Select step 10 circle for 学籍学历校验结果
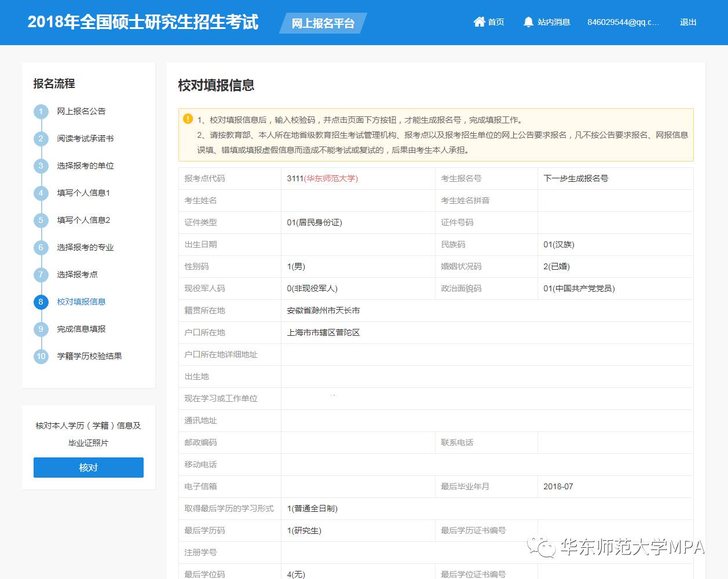This screenshot has width=728, height=579. [x=41, y=356]
